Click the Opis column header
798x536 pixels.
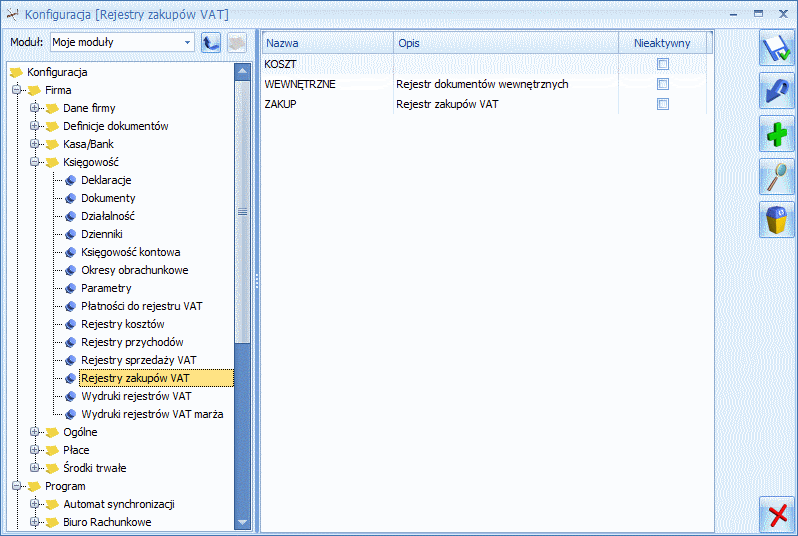(x=506, y=43)
